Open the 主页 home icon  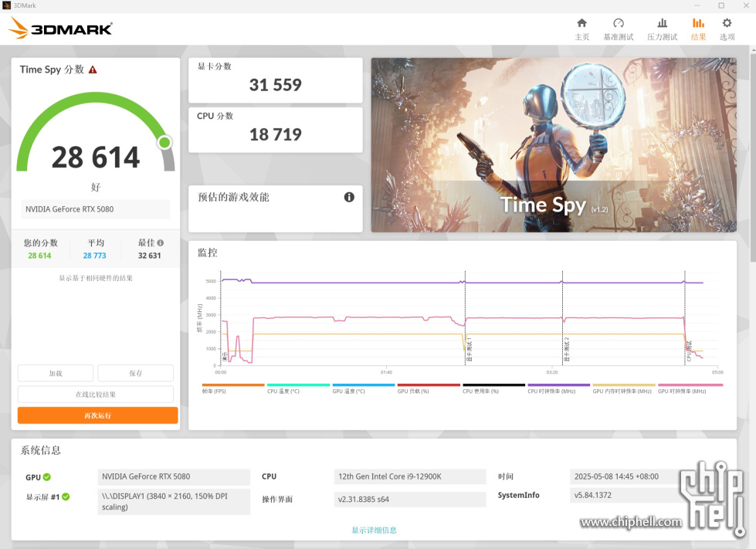[582, 23]
